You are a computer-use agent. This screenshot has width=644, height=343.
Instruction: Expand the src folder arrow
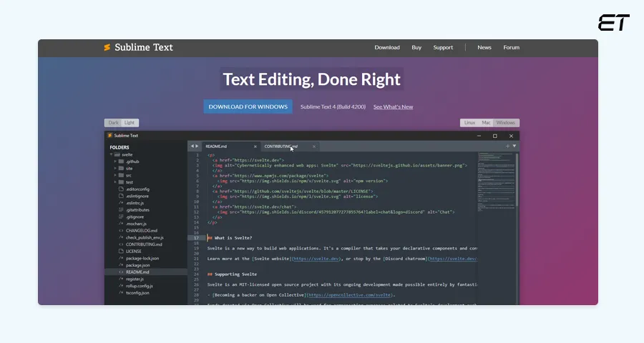click(x=115, y=175)
